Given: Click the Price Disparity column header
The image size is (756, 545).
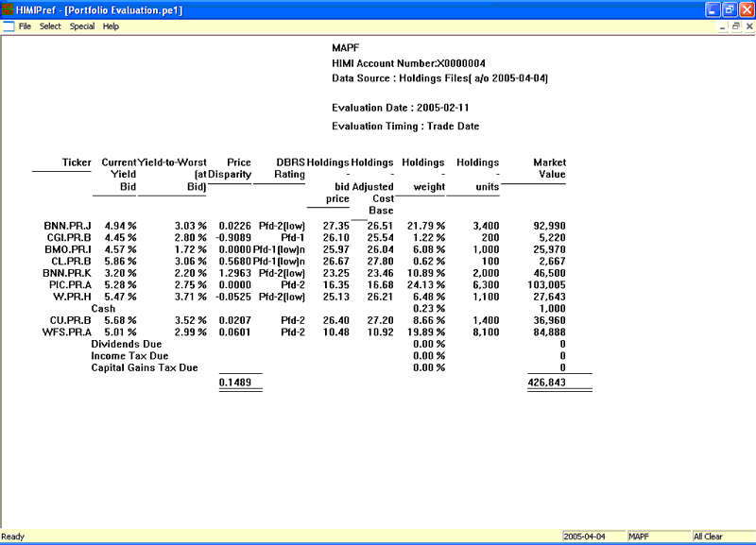Looking at the screenshot, I should [x=230, y=168].
